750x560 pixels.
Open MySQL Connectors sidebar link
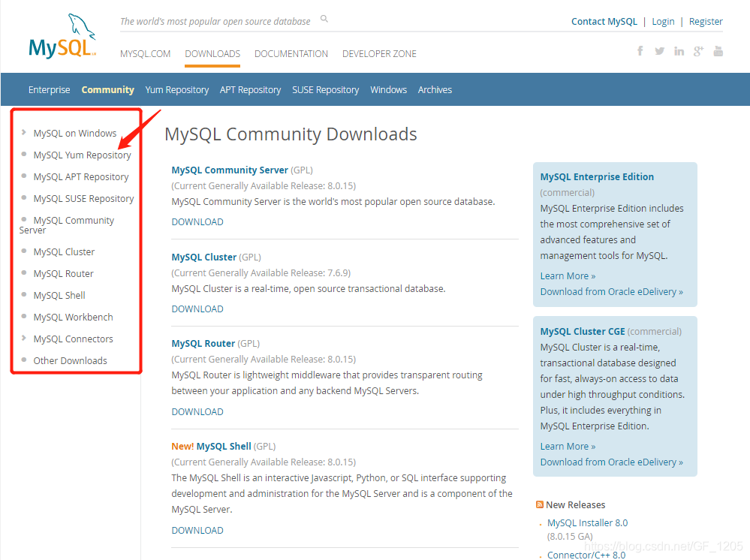73,339
